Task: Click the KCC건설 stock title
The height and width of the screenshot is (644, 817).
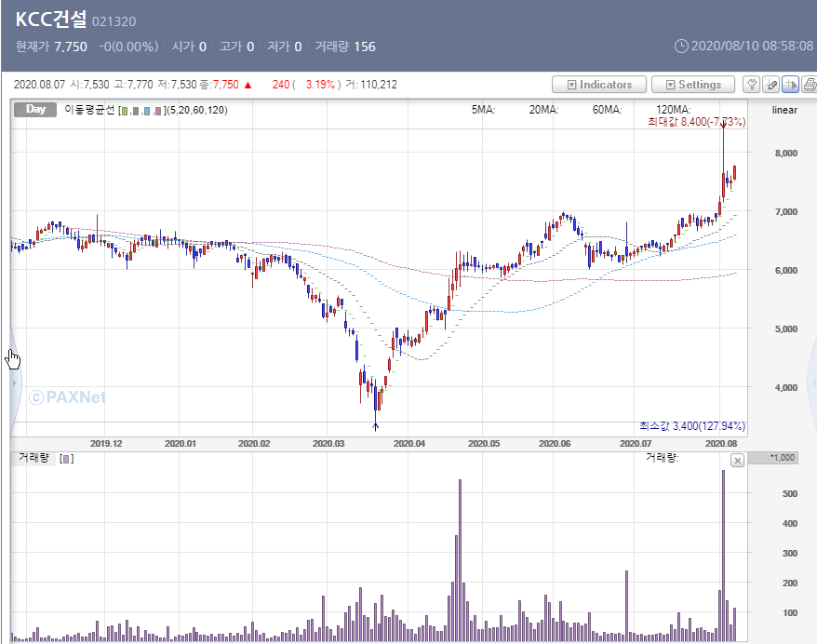Action: coord(51,20)
